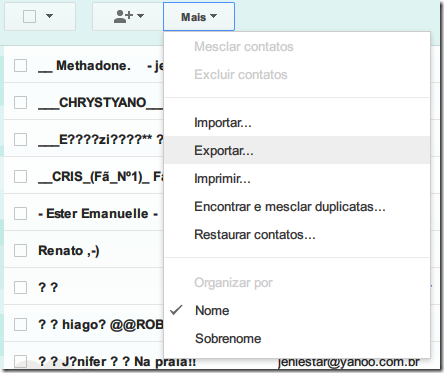The image size is (444, 373).
Task: Check the box for ___CHRYSTYANO___ contact
Action: (x=20, y=102)
